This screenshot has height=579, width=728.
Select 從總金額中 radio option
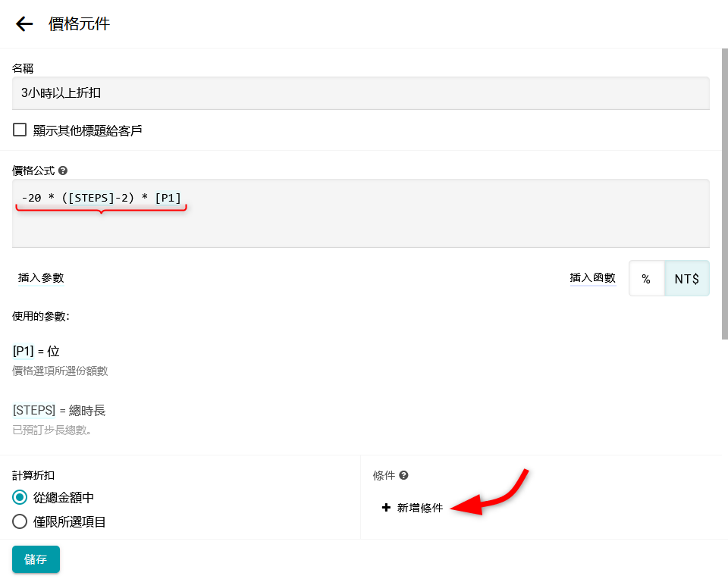[x=20, y=497]
